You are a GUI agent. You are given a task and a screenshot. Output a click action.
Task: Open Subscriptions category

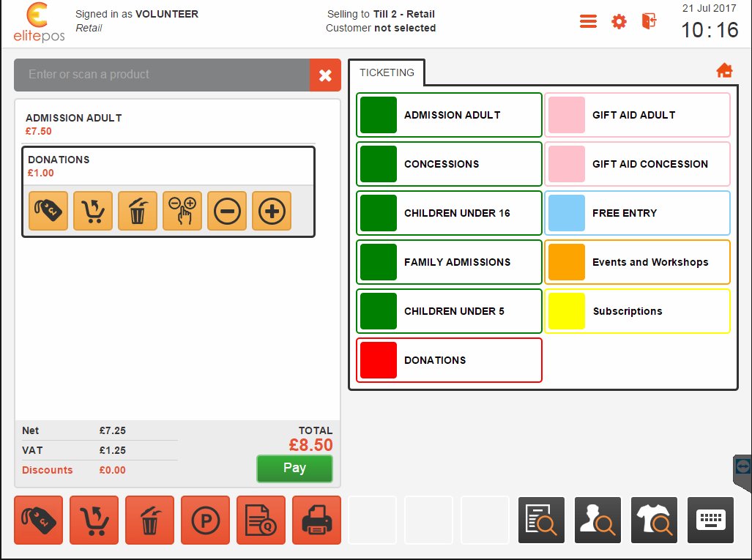(x=637, y=311)
